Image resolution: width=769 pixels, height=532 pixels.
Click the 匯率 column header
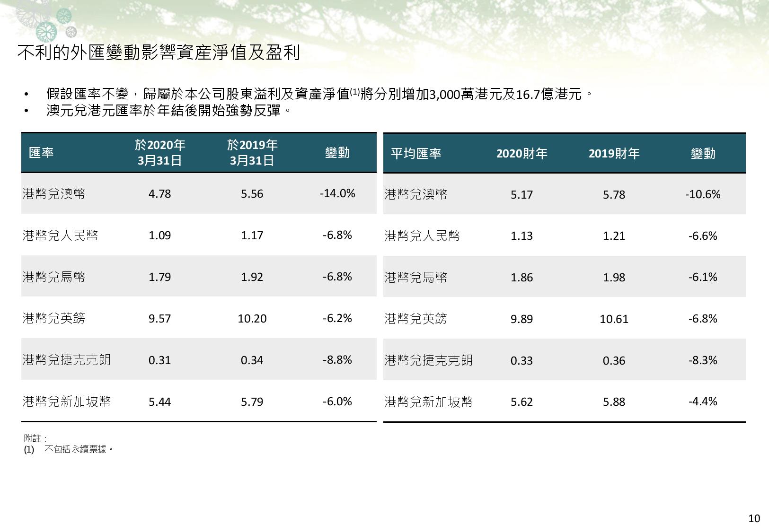pos(41,153)
